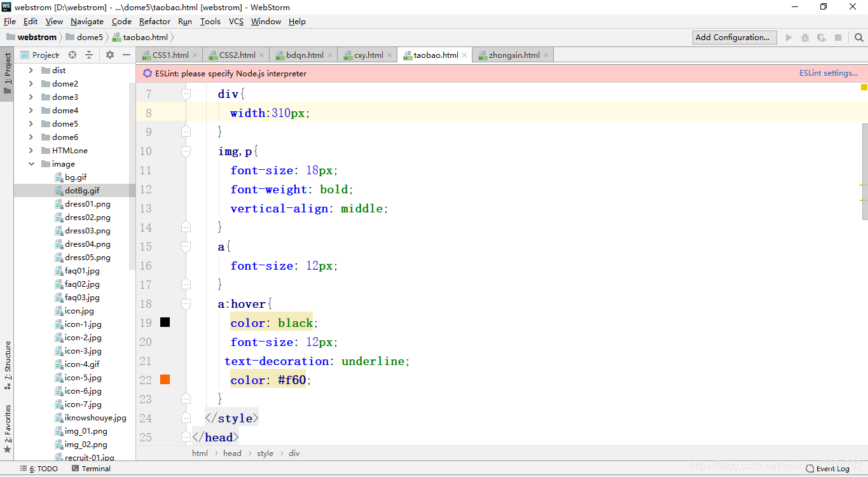
Task: Click Run with Coverage icon
Action: 822,38
